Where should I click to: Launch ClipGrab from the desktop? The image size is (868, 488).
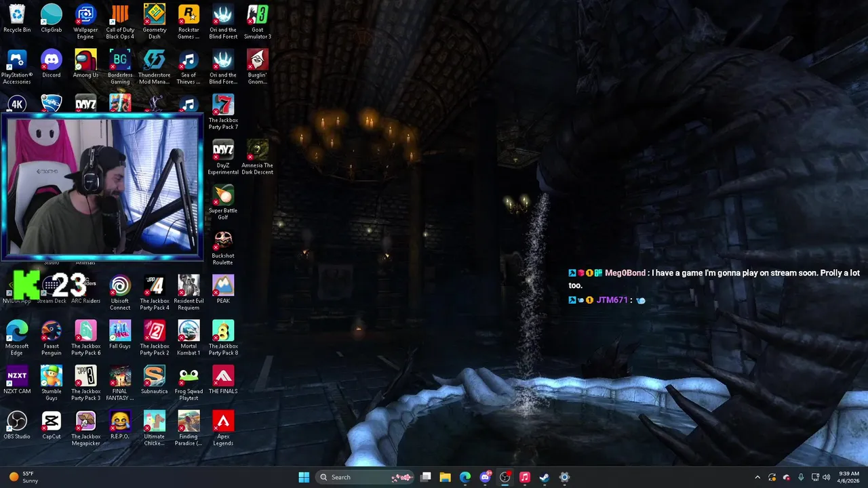pos(52,19)
